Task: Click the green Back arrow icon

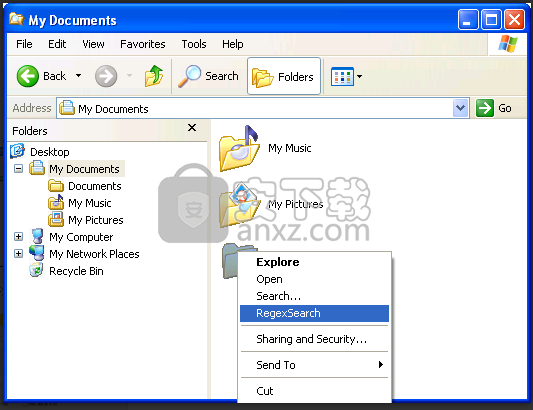Action: [x=28, y=76]
